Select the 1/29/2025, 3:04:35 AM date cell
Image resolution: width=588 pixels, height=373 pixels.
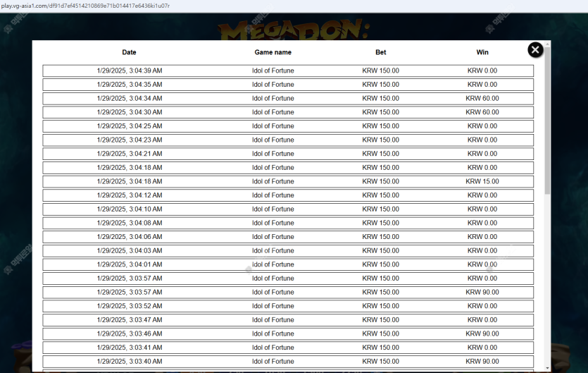click(130, 85)
